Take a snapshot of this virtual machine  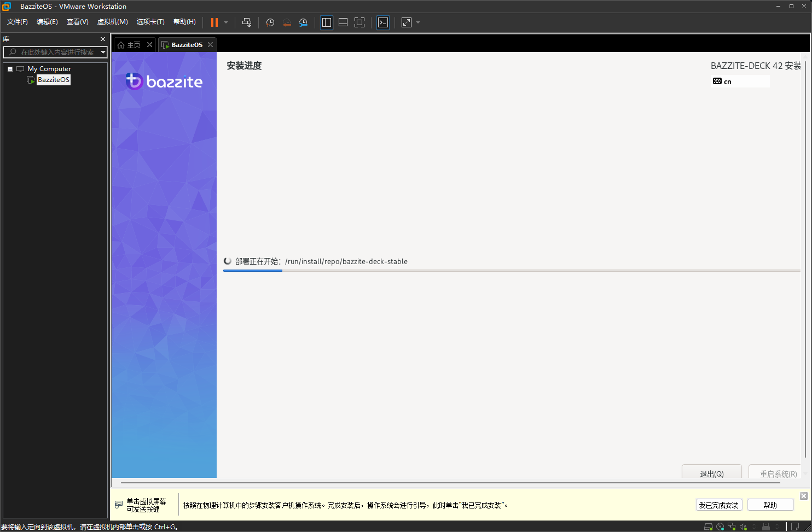pos(270,22)
